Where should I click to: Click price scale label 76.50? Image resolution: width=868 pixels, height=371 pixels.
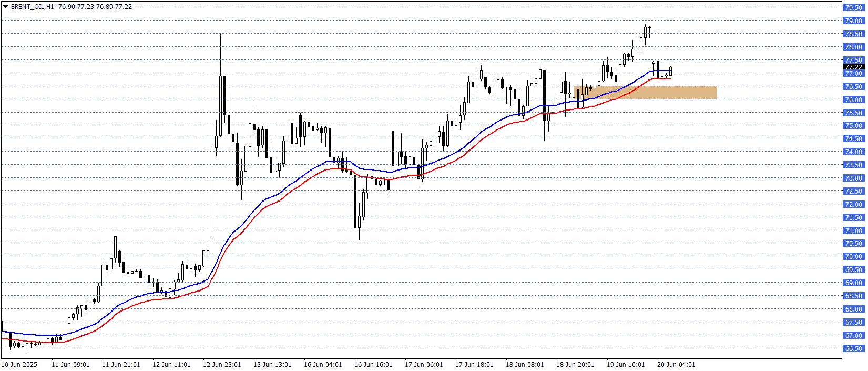853,87
